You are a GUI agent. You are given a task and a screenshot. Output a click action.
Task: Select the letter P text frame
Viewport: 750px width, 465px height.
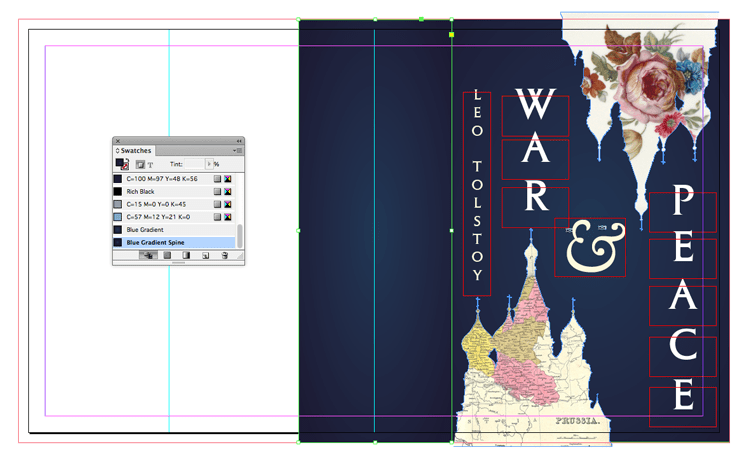pos(683,212)
